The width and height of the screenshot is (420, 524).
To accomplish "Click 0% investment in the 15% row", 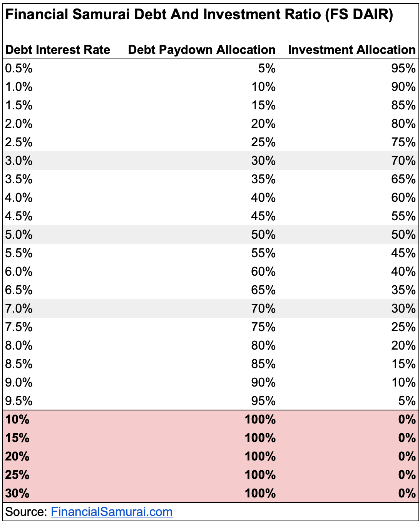I will pos(407,438).
